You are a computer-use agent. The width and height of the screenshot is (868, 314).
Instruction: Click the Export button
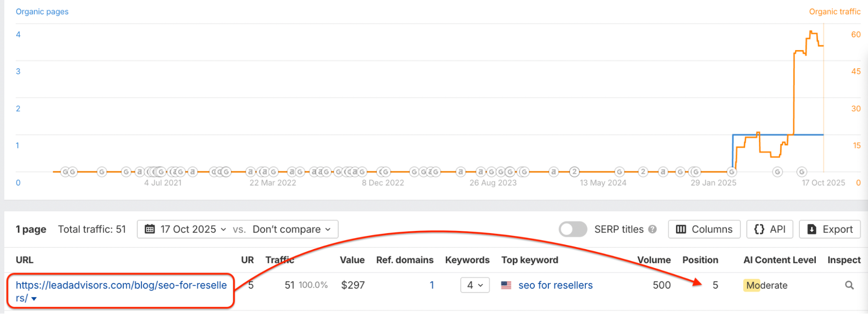[829, 229]
